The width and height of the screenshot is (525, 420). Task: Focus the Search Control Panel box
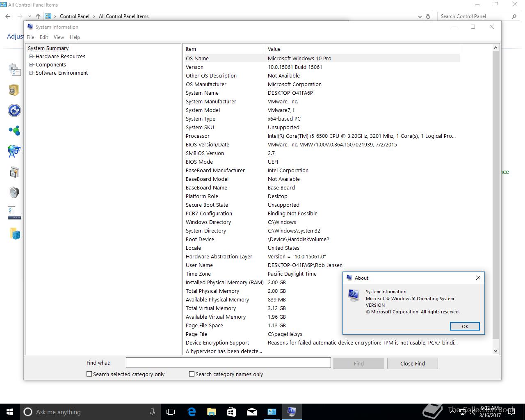[x=474, y=16]
